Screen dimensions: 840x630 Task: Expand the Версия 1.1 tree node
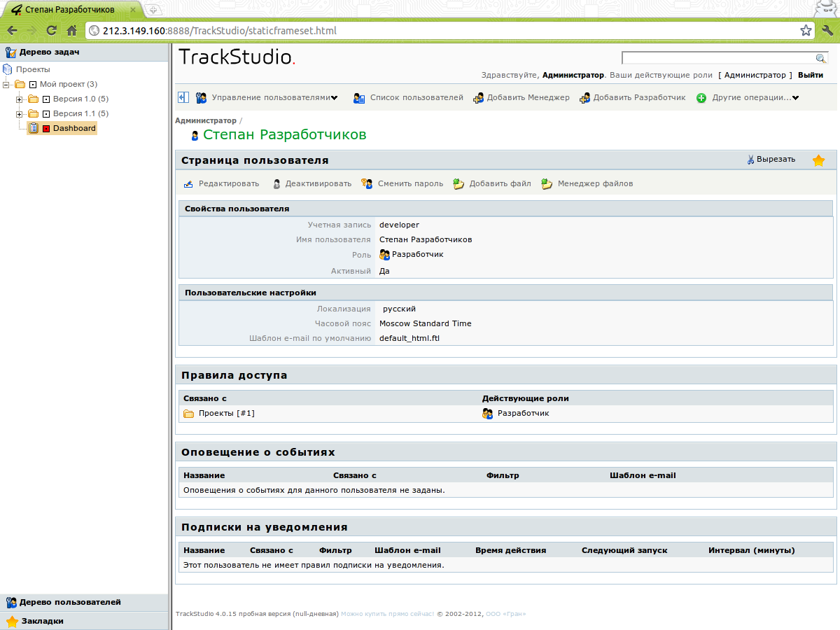20,114
